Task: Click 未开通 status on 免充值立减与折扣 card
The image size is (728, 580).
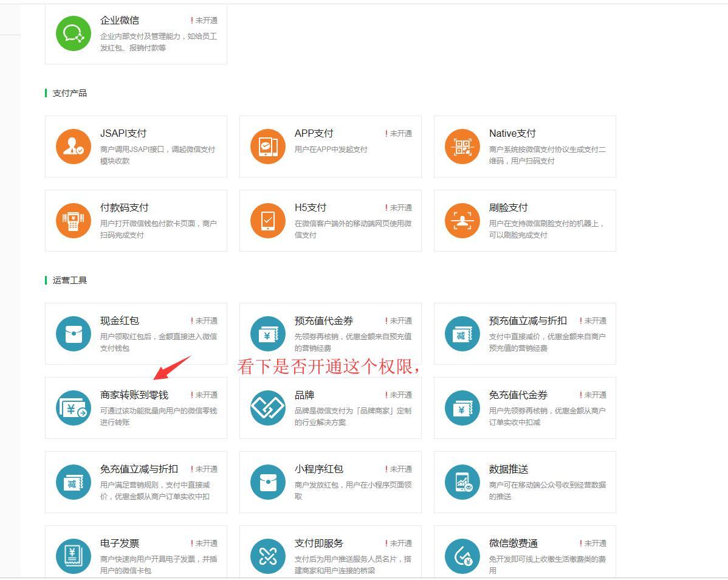Action: [x=206, y=469]
